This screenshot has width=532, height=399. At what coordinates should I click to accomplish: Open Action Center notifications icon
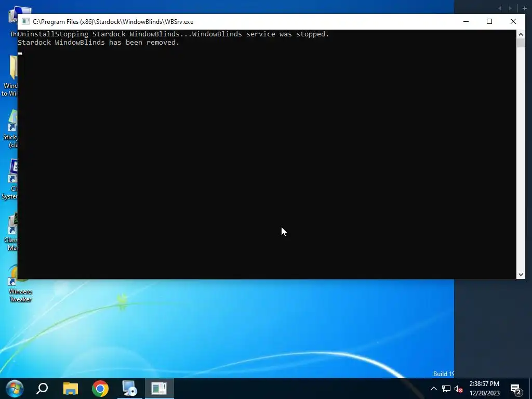pyautogui.click(x=516, y=389)
